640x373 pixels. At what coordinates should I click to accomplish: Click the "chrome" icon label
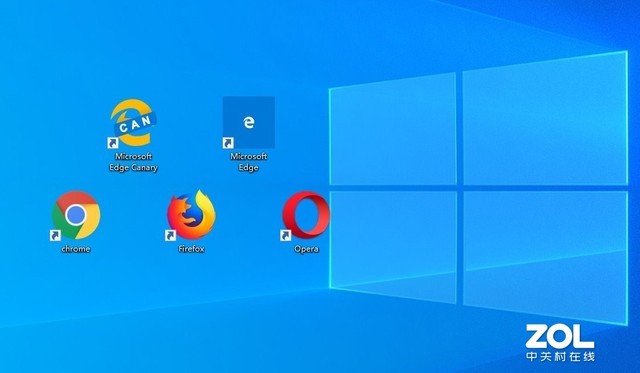coord(76,249)
